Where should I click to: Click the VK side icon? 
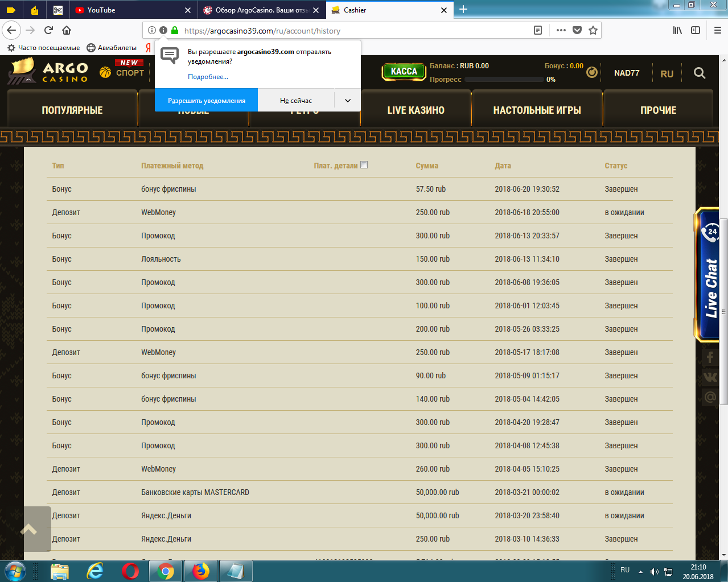710,377
